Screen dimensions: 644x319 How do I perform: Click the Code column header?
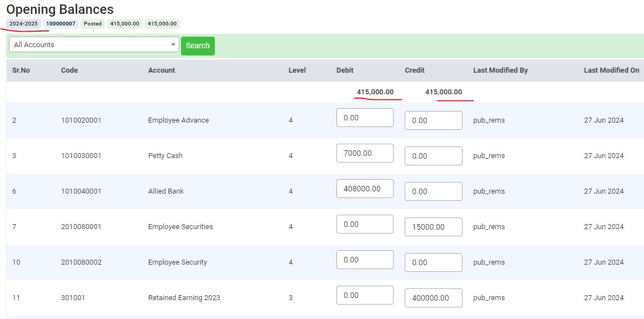coord(69,70)
